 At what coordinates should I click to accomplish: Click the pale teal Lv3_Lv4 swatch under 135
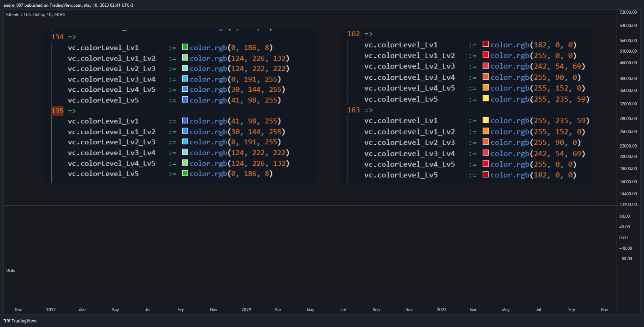185,152
